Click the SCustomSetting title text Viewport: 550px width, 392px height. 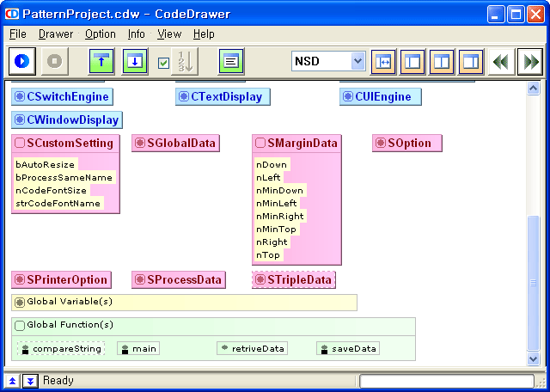click(x=70, y=143)
